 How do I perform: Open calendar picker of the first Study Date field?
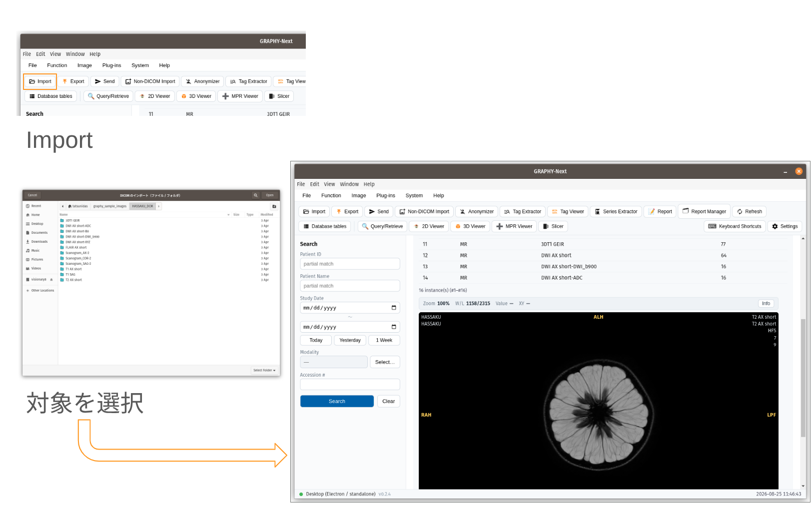(394, 308)
